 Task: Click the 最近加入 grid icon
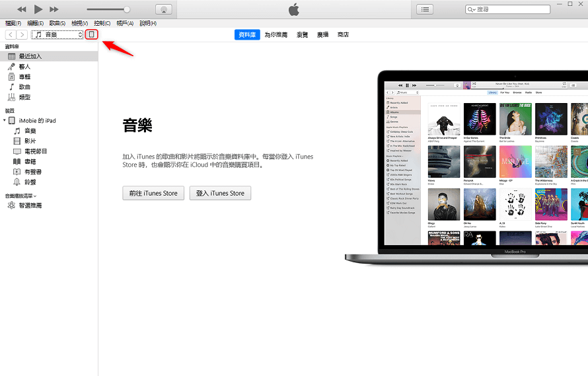coord(12,56)
